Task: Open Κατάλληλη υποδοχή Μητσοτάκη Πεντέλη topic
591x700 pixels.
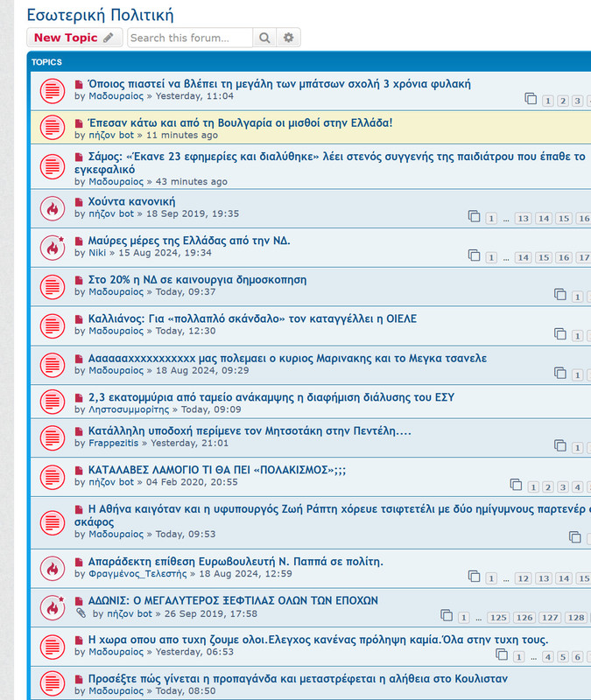Action: coord(250,430)
